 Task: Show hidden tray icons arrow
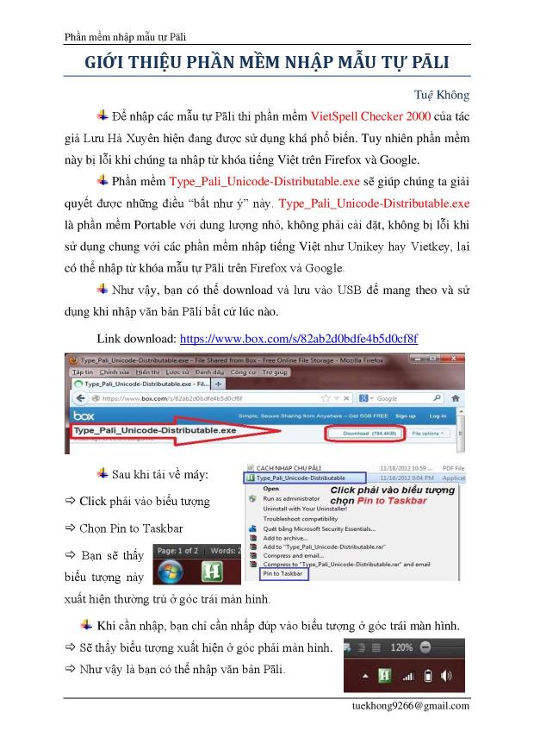(365, 677)
